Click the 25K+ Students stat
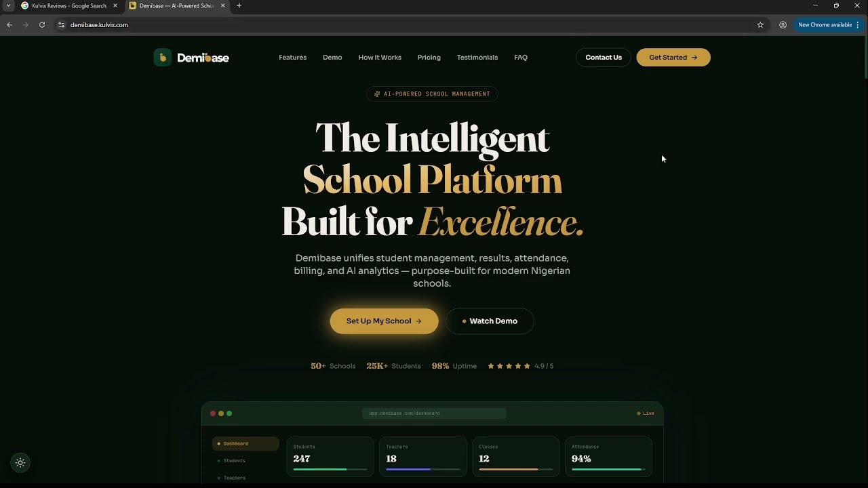This screenshot has height=488, width=868. pos(393,366)
